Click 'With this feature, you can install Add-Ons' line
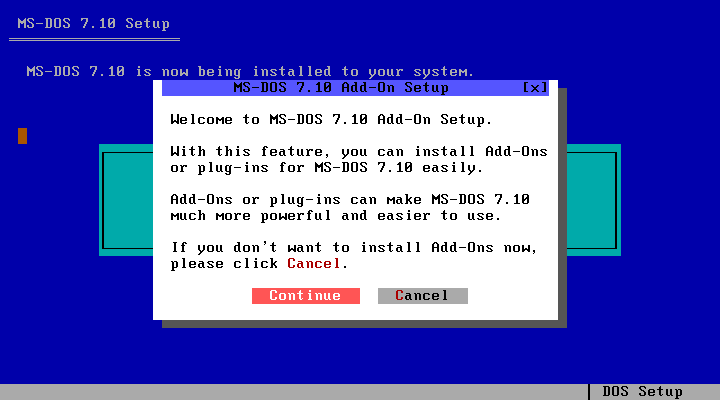Viewport: 720px width, 400px height. [359, 152]
